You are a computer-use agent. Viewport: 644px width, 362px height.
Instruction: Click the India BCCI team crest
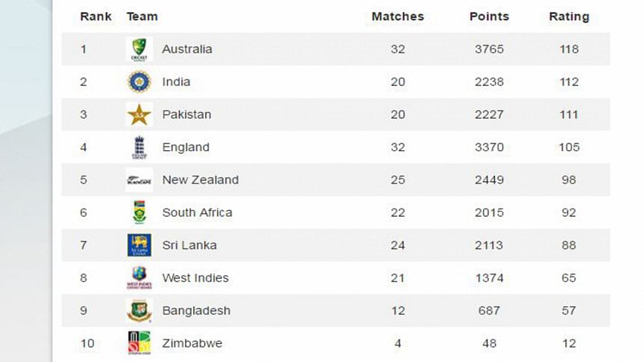point(139,82)
